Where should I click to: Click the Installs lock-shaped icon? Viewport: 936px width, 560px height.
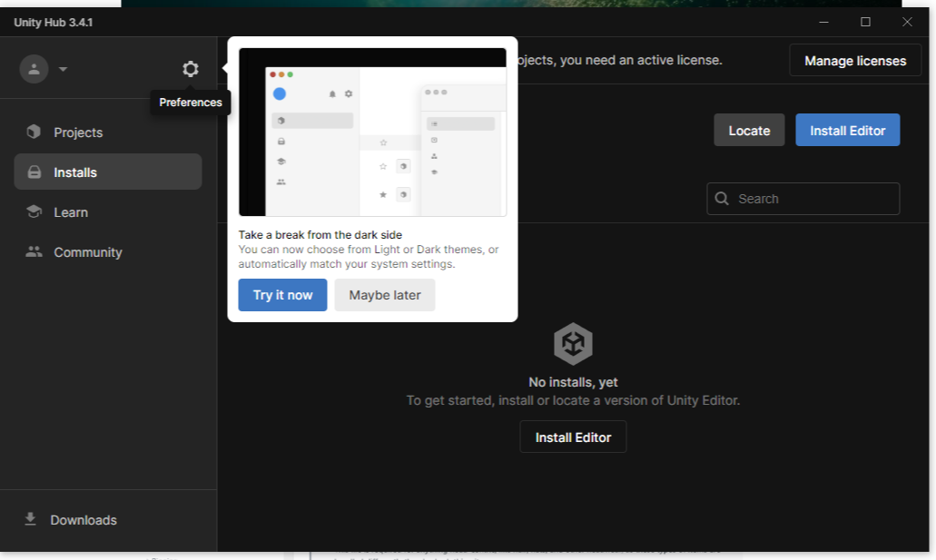[34, 172]
